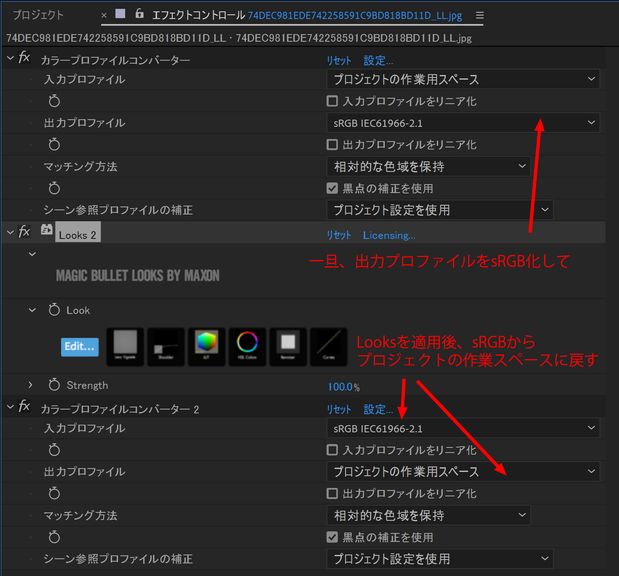Click the Renoiser tool thumbnail
619x576 pixels.
point(288,347)
